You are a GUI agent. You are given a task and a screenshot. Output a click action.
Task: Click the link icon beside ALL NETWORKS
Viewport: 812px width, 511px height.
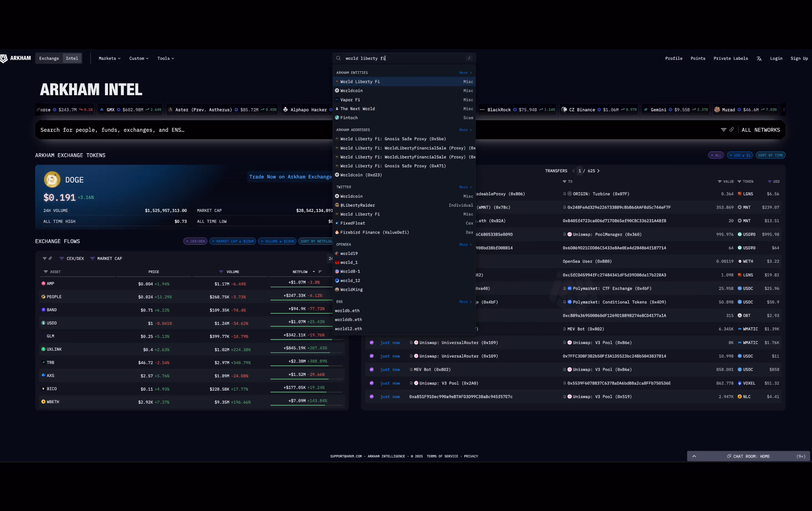[x=732, y=130]
